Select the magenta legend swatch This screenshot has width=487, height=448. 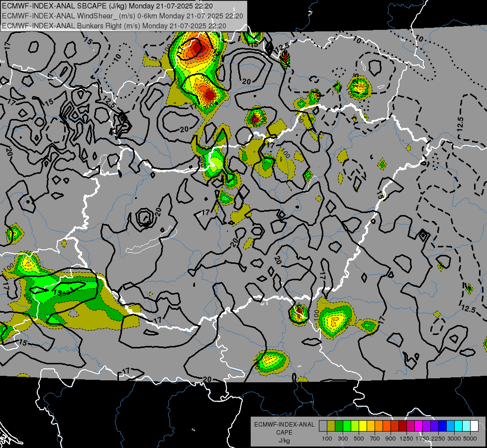(x=419, y=426)
